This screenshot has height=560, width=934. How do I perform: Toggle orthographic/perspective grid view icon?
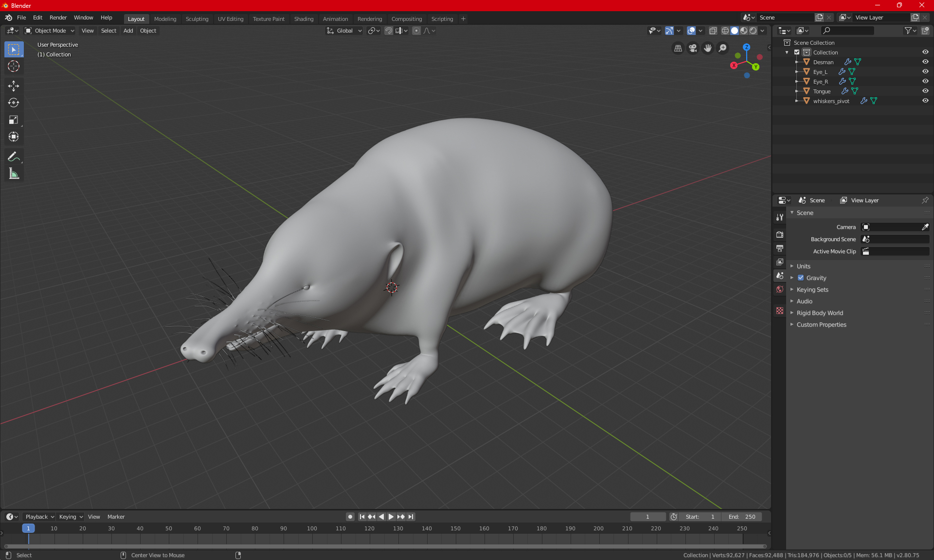pos(678,48)
